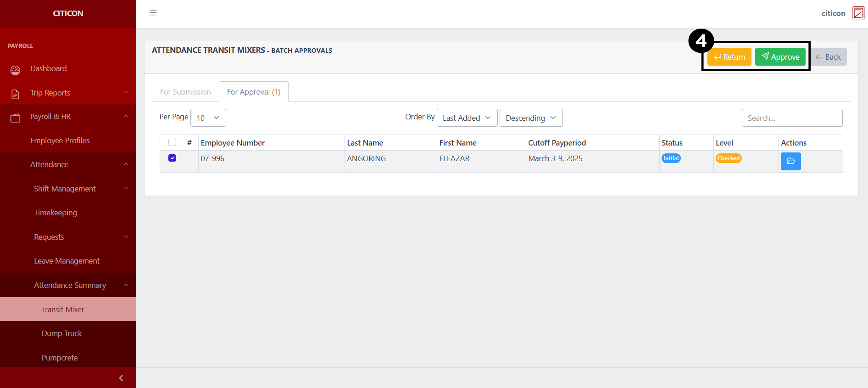Uncheck the row checkbox for 07-996
868x388 pixels.
tap(172, 158)
